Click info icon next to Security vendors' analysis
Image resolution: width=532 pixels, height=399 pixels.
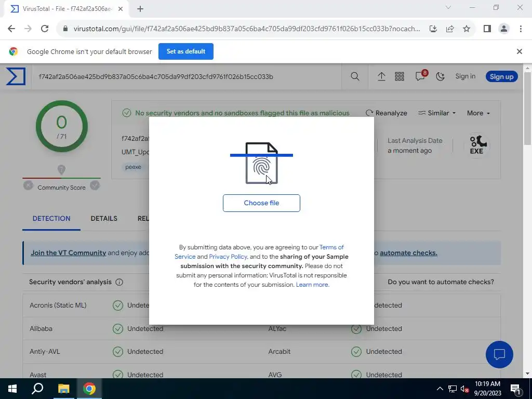[x=119, y=282]
